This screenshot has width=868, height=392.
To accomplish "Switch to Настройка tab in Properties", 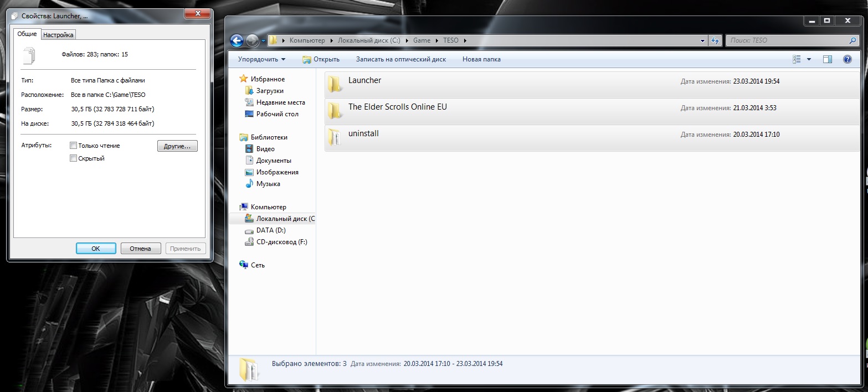I will [58, 35].
